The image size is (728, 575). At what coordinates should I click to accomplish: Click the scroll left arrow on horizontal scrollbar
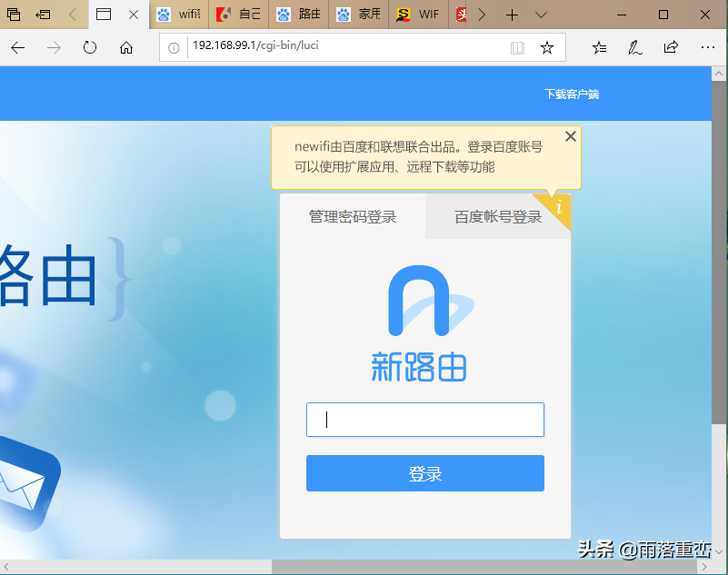tap(6, 567)
